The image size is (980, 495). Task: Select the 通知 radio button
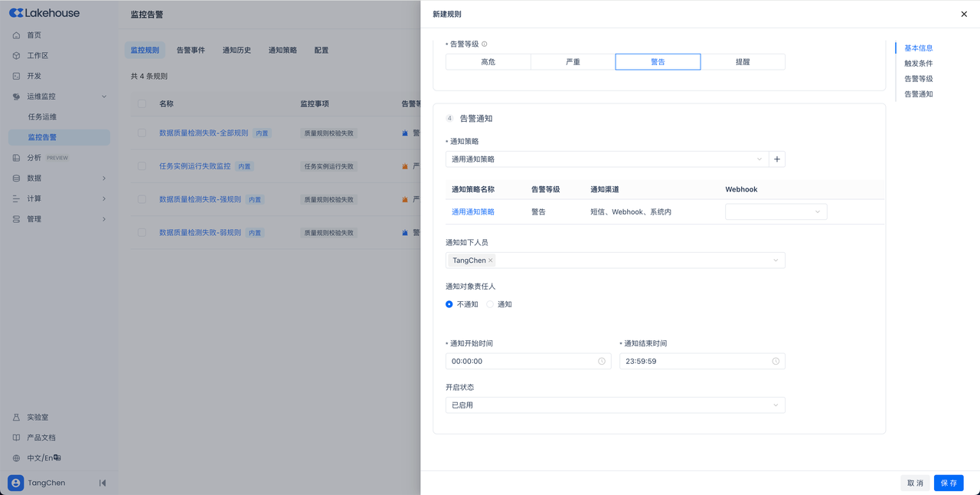491,304
